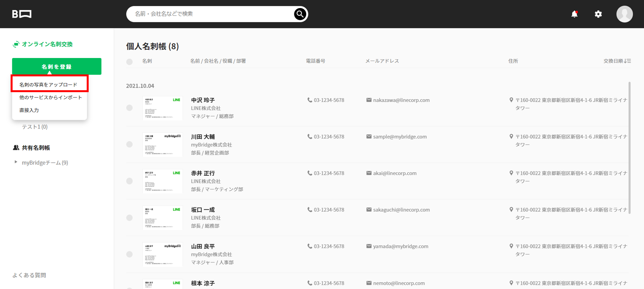
Task: Select the checkbox for 中沢 玲子
Action: (x=130, y=108)
